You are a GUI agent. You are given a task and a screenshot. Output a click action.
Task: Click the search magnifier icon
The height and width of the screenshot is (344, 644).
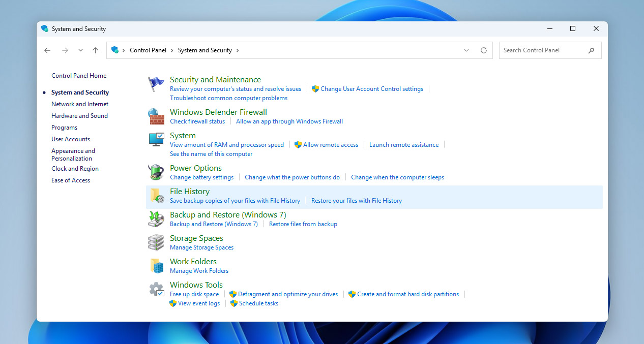pyautogui.click(x=591, y=50)
